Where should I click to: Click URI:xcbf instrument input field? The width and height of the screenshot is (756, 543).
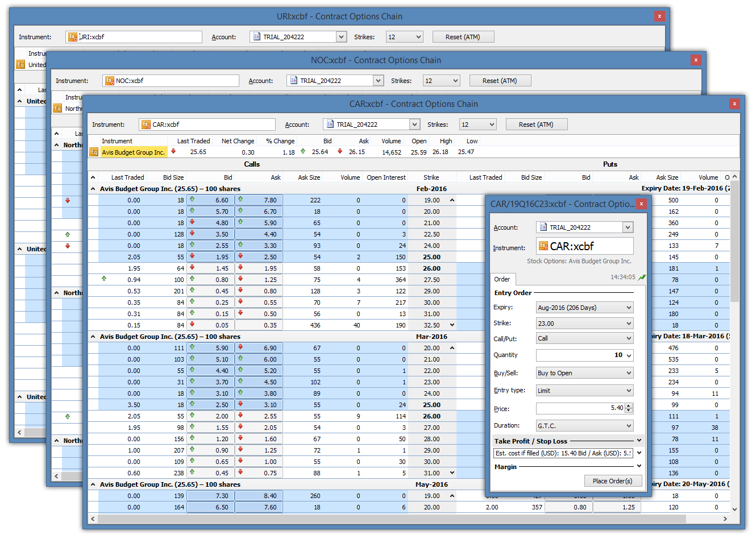[134, 37]
